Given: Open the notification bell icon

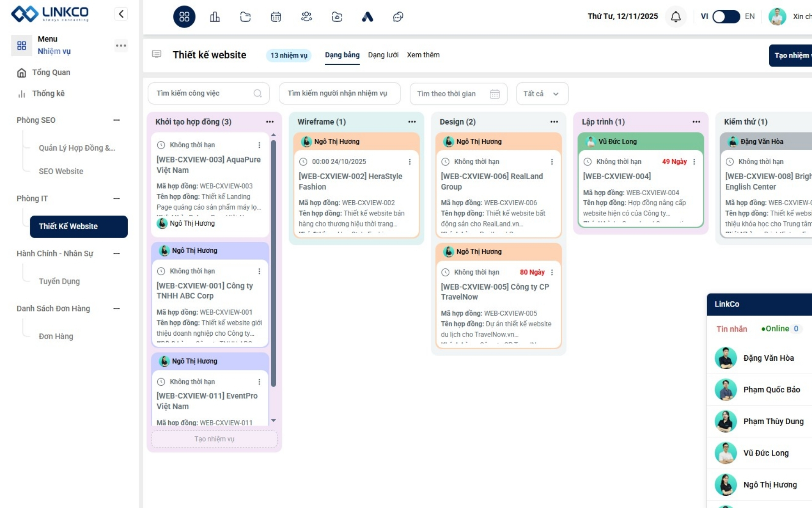Looking at the screenshot, I should coord(675,17).
